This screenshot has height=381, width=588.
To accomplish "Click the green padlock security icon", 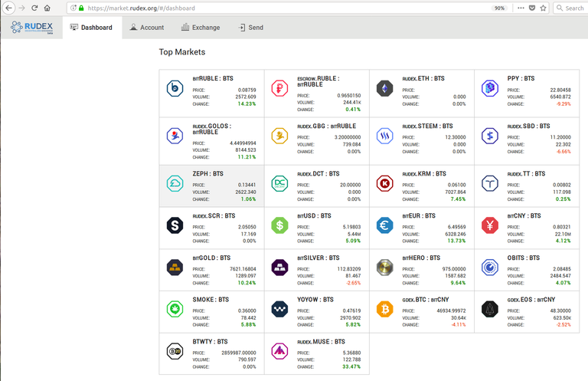I will click(81, 8).
